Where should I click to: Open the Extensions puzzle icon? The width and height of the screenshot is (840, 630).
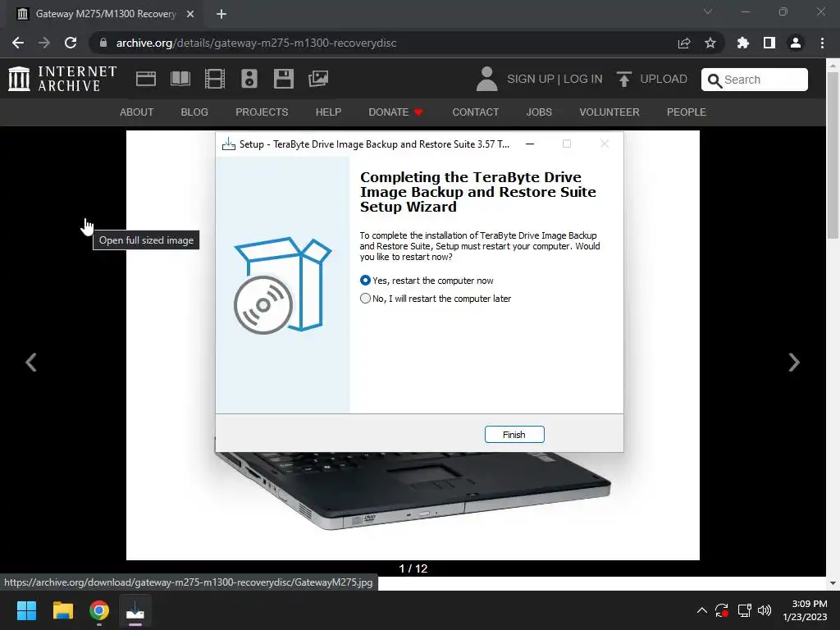pos(743,43)
